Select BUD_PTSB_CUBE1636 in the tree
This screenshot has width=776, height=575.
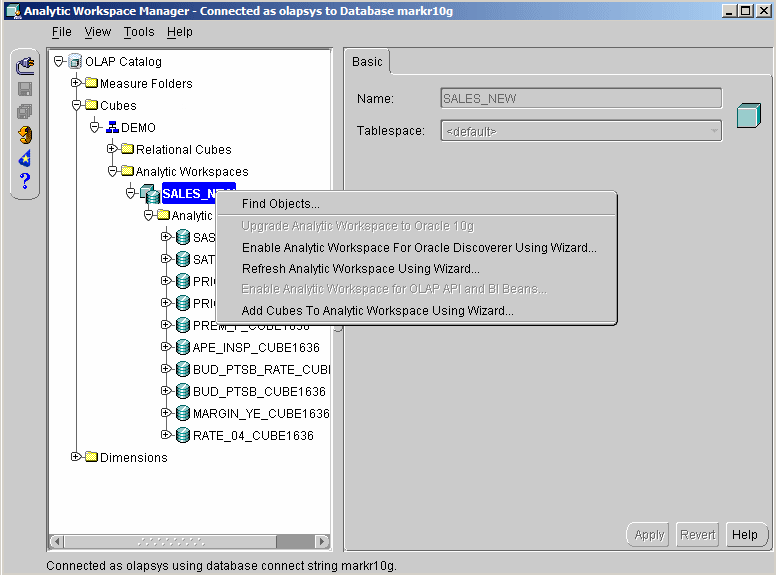[x=259, y=391]
